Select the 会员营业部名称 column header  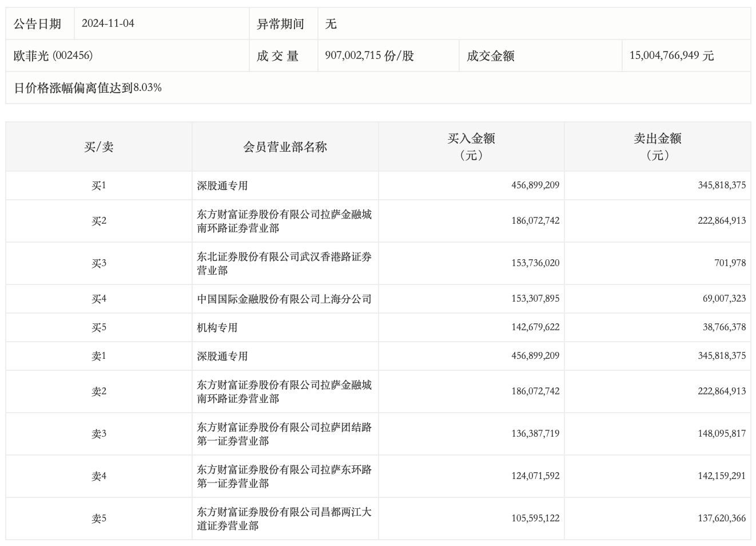tap(285, 147)
